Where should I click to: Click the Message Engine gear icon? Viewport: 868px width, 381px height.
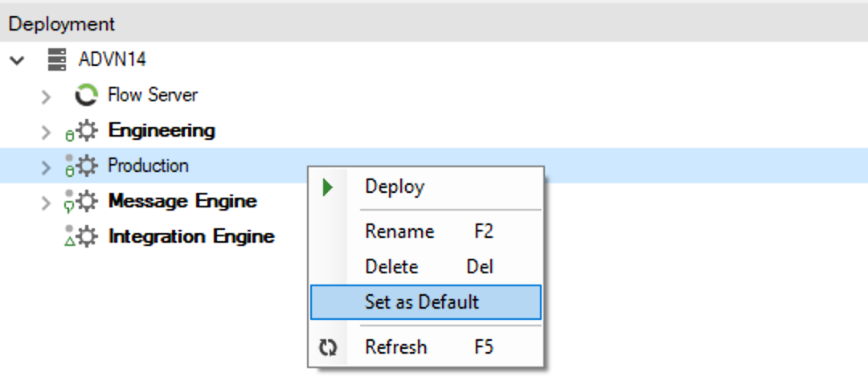86,201
